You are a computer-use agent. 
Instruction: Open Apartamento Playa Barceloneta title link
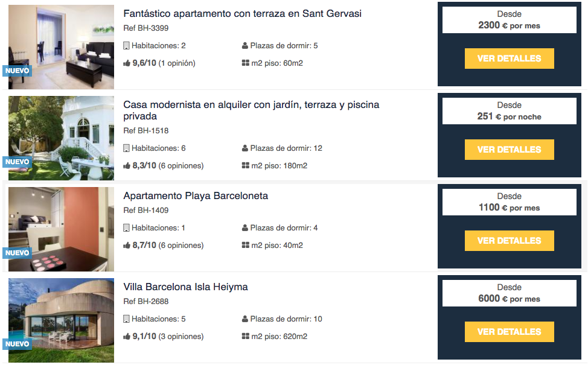tap(196, 195)
